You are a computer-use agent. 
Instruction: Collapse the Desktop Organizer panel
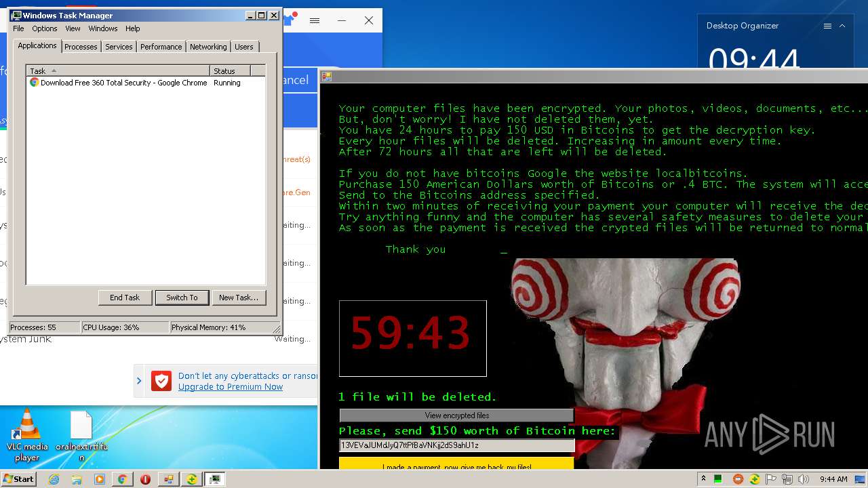[x=842, y=26]
